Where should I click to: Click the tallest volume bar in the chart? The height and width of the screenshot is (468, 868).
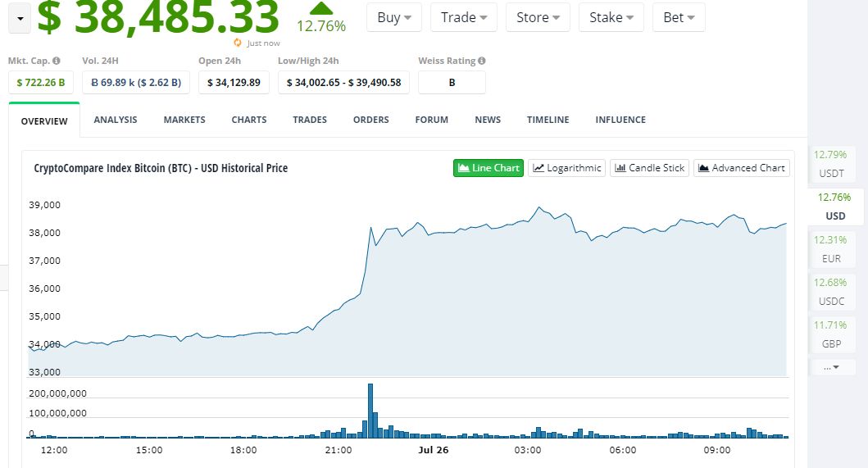(x=370, y=411)
